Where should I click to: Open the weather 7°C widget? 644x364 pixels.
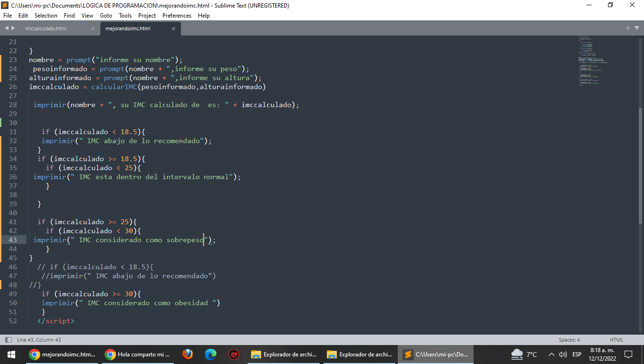[525, 355]
